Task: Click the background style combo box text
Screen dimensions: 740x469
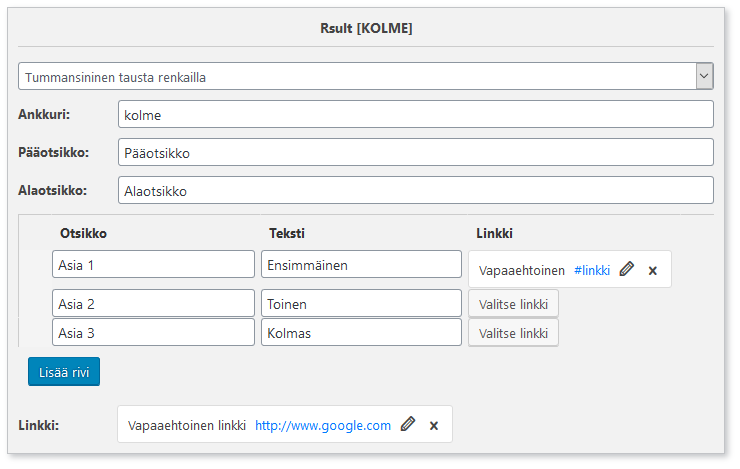Action: click(115, 77)
